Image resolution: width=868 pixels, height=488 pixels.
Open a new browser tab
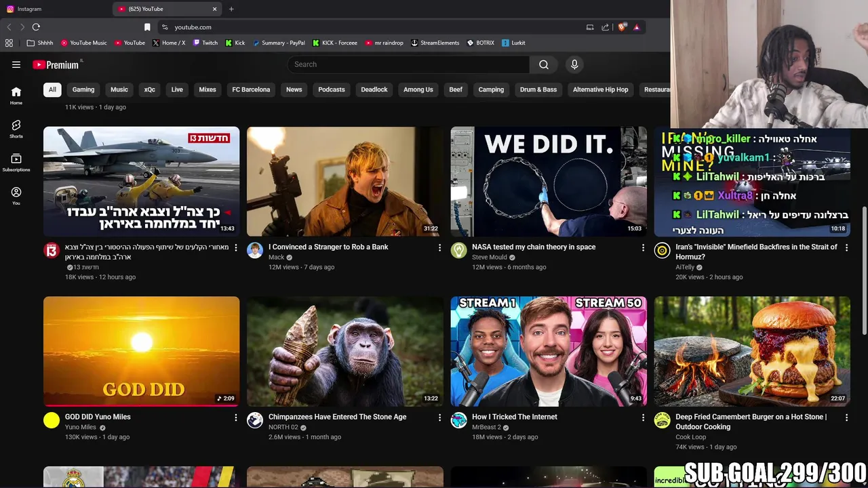(x=231, y=9)
